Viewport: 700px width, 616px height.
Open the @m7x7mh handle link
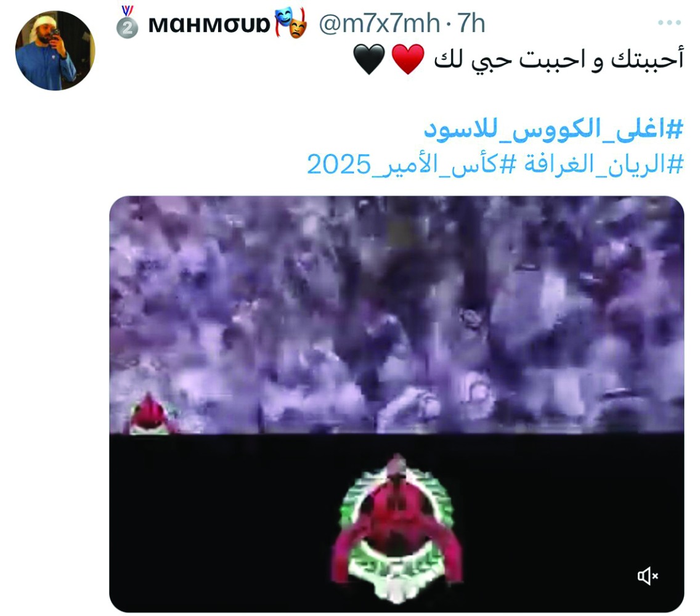pos(379,23)
